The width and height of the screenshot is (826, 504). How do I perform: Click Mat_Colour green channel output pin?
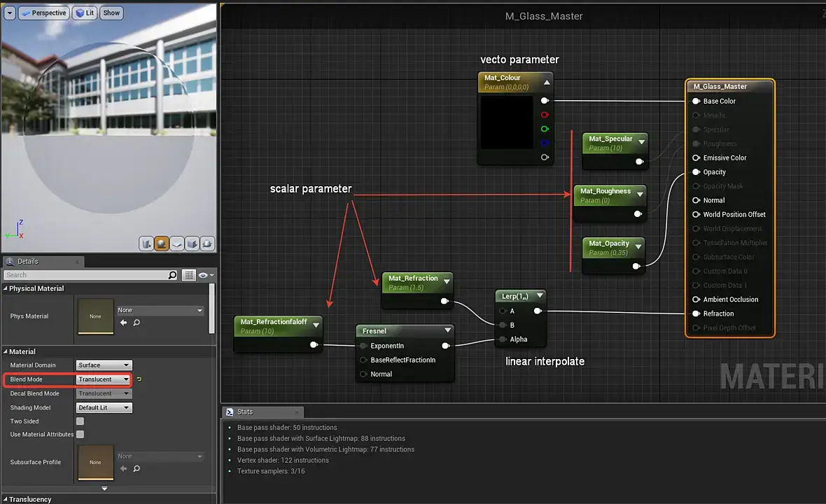click(545, 129)
